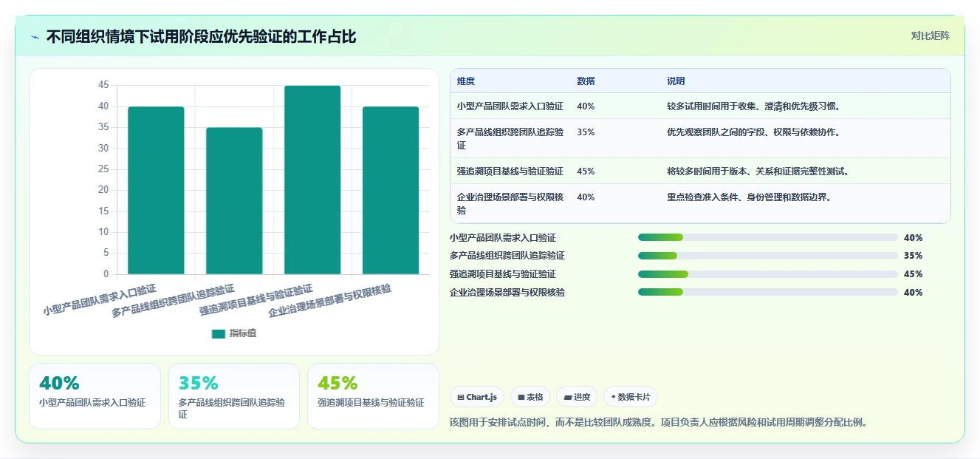
Task: Click the title 不同组织情境下试用阶段应优先验证的工作占比
Action: 201,37
